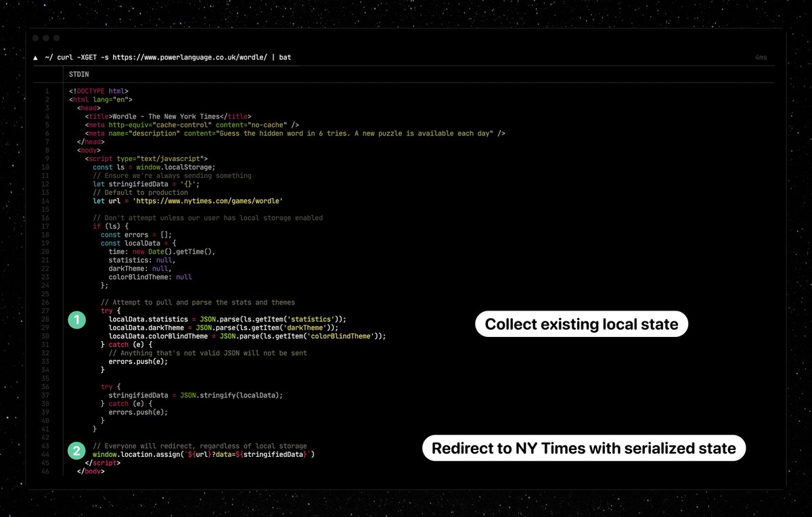The image size is (812, 517).
Task: Click 'const ls = window.localStorage;' line
Action: [154, 167]
